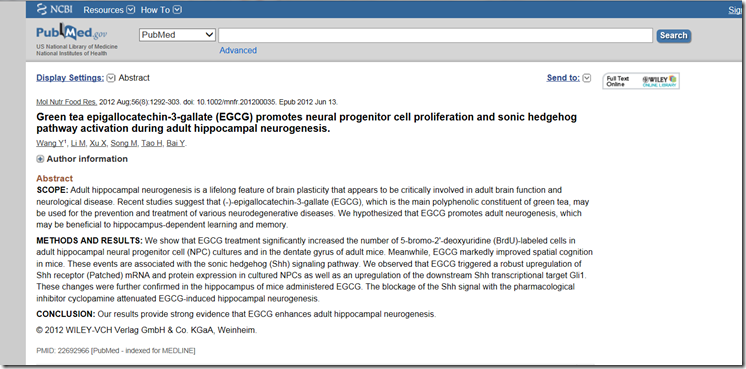Expand Author information plus icon
Viewport: 746px width, 369px height.
coord(40,159)
